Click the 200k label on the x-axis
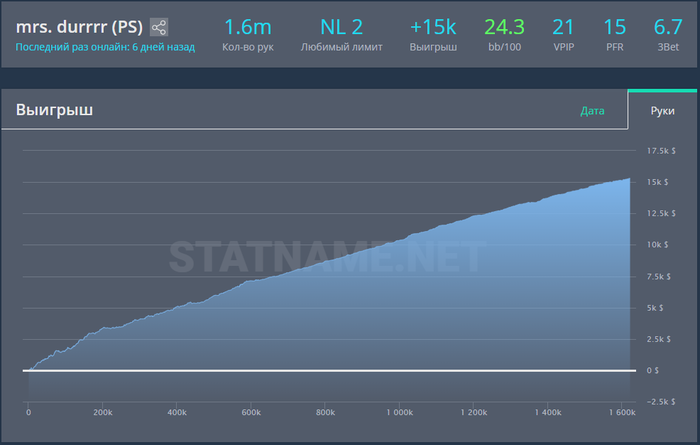The image size is (700, 445). [x=102, y=411]
